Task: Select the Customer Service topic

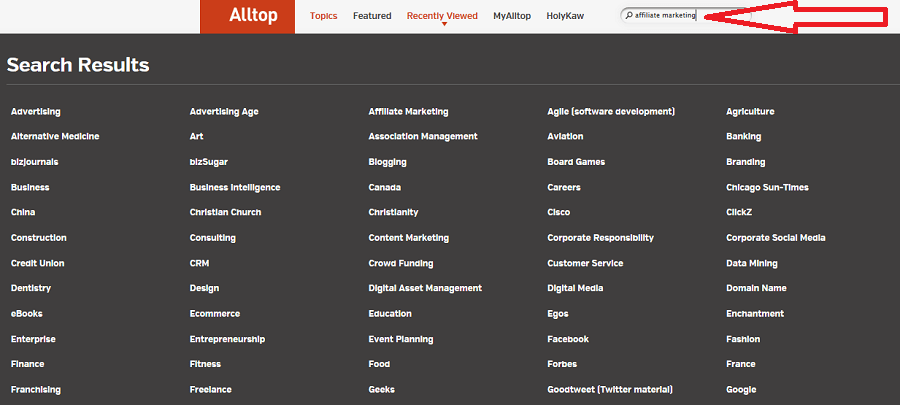Action: [x=585, y=263]
